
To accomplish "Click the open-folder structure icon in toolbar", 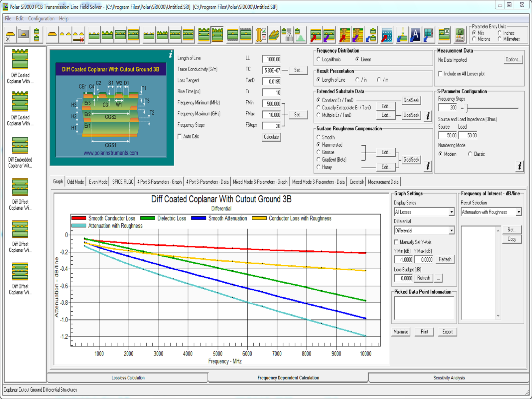I will 24,34.
